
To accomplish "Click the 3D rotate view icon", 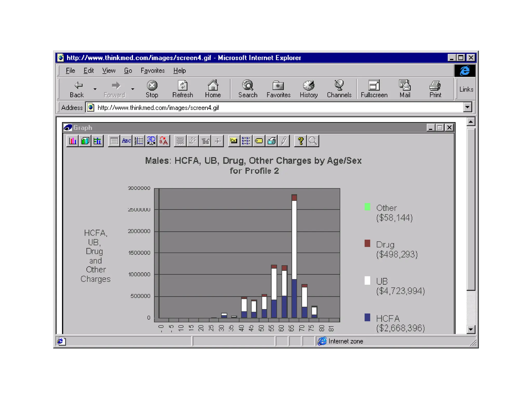I will pyautogui.click(x=151, y=141).
